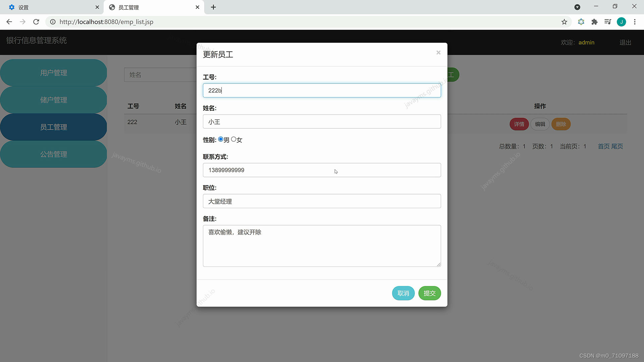The image size is (644, 362).
Task: Bookmark the page with the star icon
Action: click(565, 22)
